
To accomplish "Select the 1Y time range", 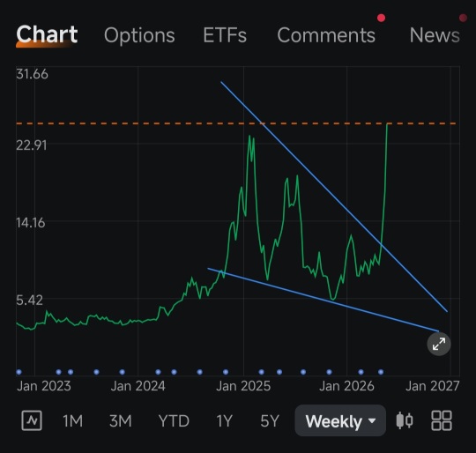I will coord(224,421).
